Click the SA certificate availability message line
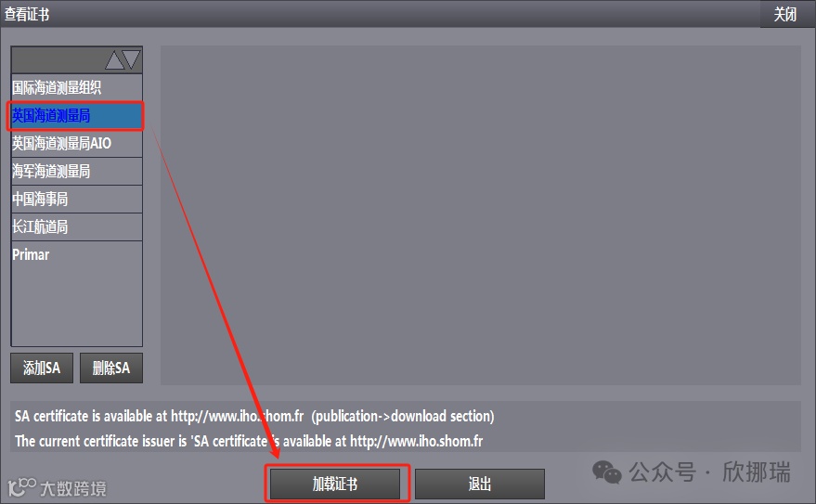The image size is (816, 504). 254,416
